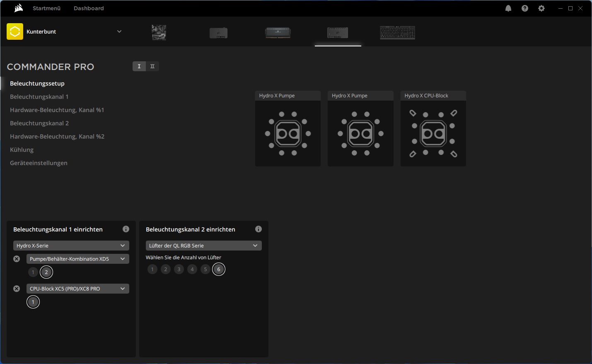Open the Dashboard tab
This screenshot has height=364, width=592.
(x=89, y=8)
